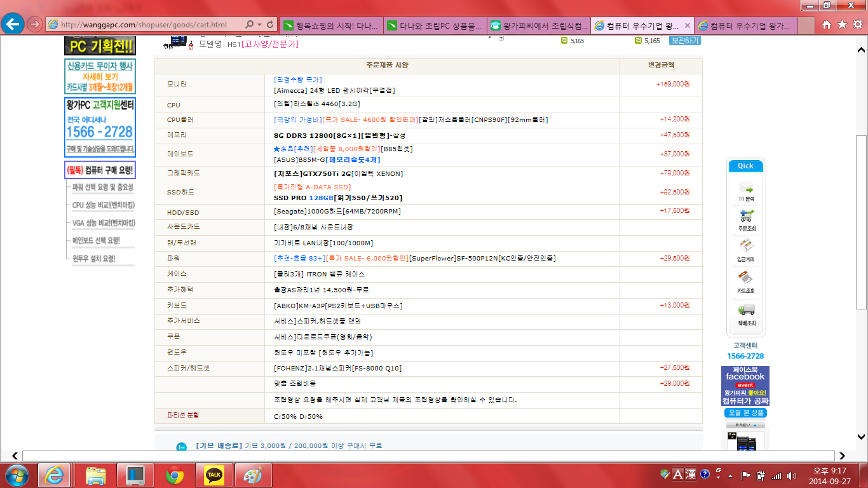The width and height of the screenshot is (868, 488).
Task: Click the vertical scrollbar down arrow
Action: [862, 437]
